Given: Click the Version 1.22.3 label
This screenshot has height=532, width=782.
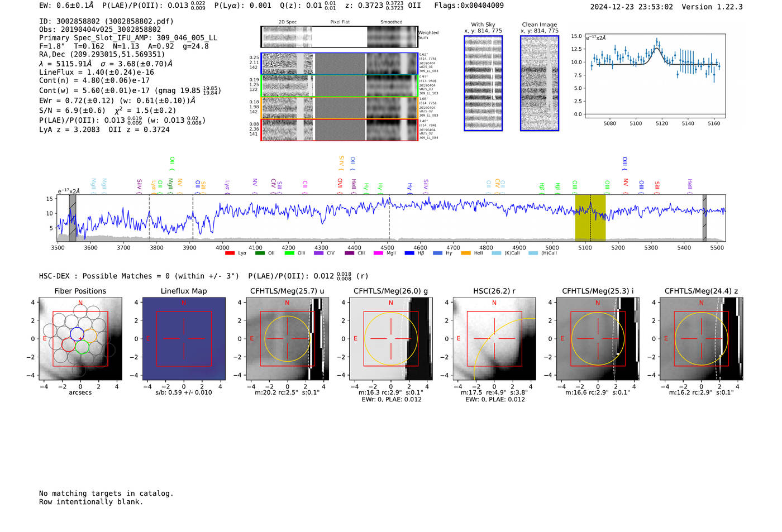Looking at the screenshot, I should (x=712, y=7).
